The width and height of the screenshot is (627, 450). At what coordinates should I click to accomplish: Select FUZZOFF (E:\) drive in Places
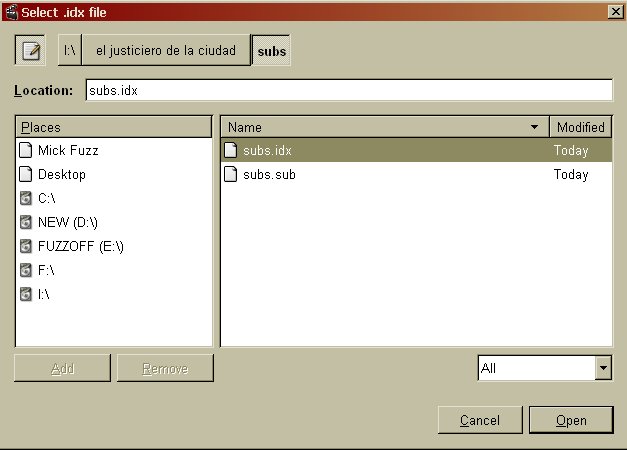(114, 246)
